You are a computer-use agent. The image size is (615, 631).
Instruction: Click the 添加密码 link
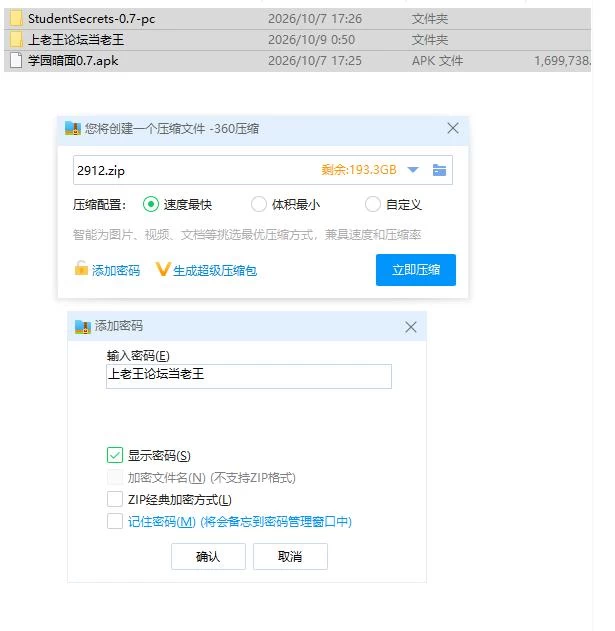[x=116, y=270]
